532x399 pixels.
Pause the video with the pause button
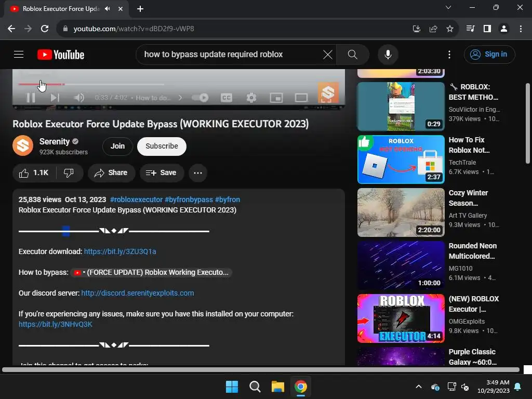[x=31, y=98]
